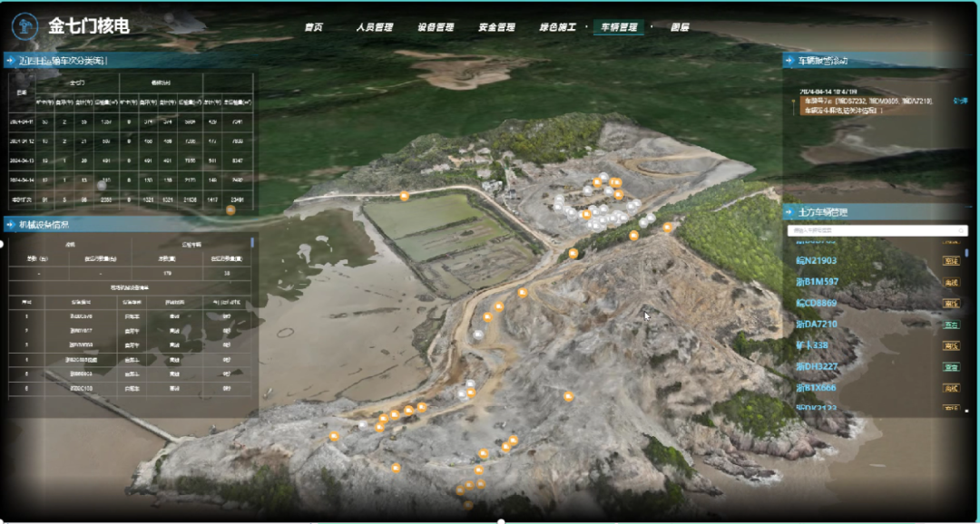Viewport: 980px width, 524px height.
Task: Click the status badge next to 皖N21903
Action: pos(951,261)
